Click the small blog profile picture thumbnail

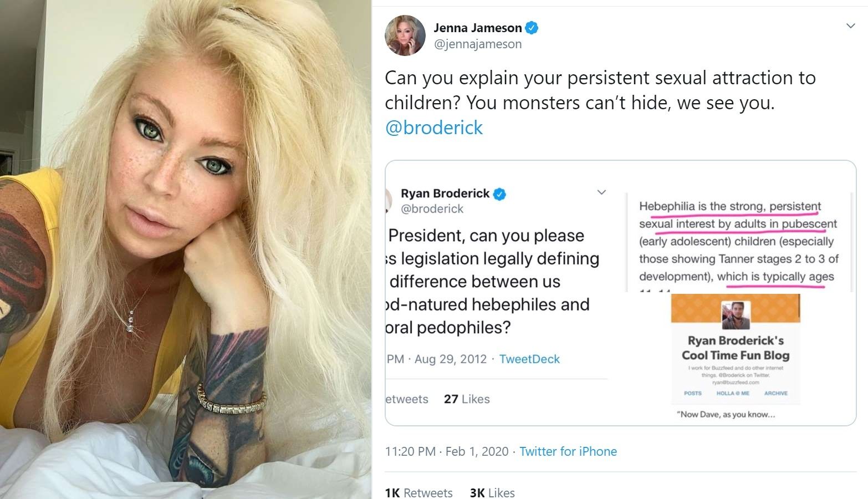[736, 315]
